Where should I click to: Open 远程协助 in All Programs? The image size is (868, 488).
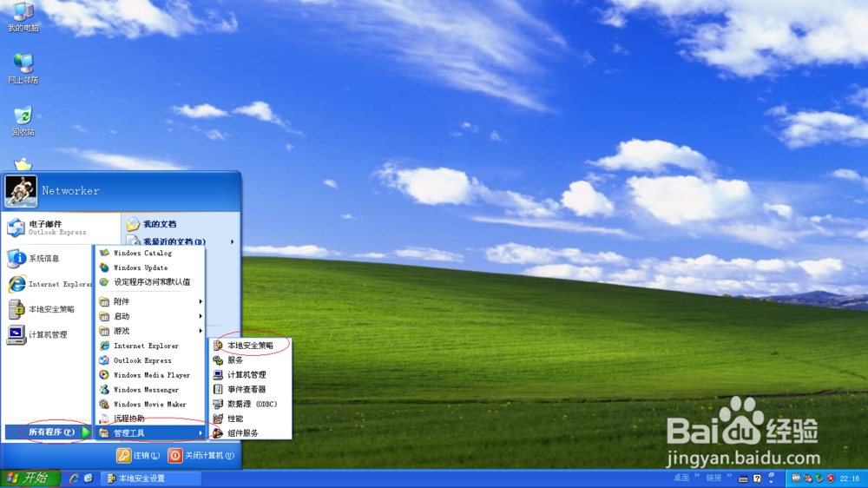(150, 419)
